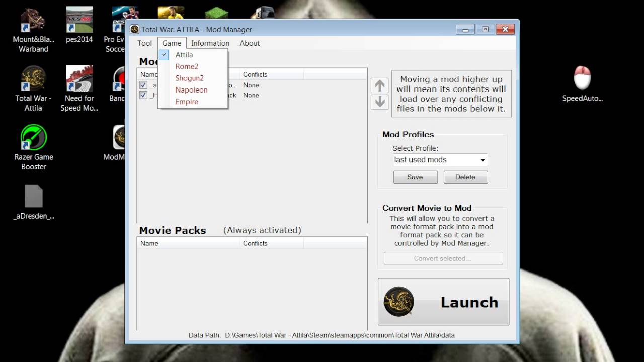Switch game to Empire
Image resolution: width=644 pixels, height=362 pixels.
(193, 101)
